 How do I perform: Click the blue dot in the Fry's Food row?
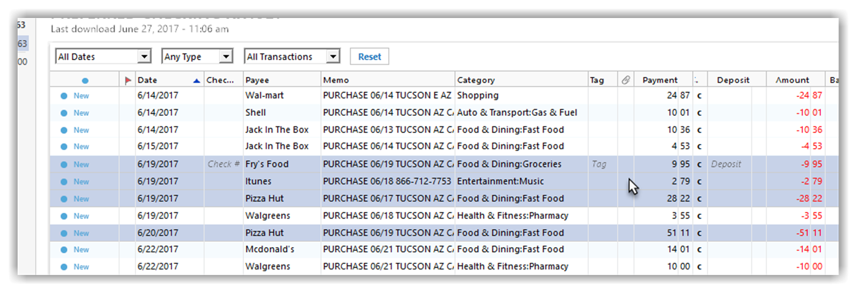64,164
